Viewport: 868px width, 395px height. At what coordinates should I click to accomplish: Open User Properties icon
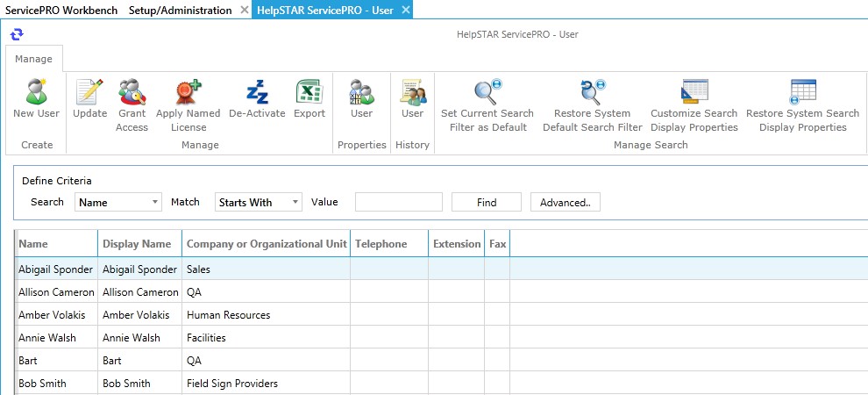coord(361,92)
